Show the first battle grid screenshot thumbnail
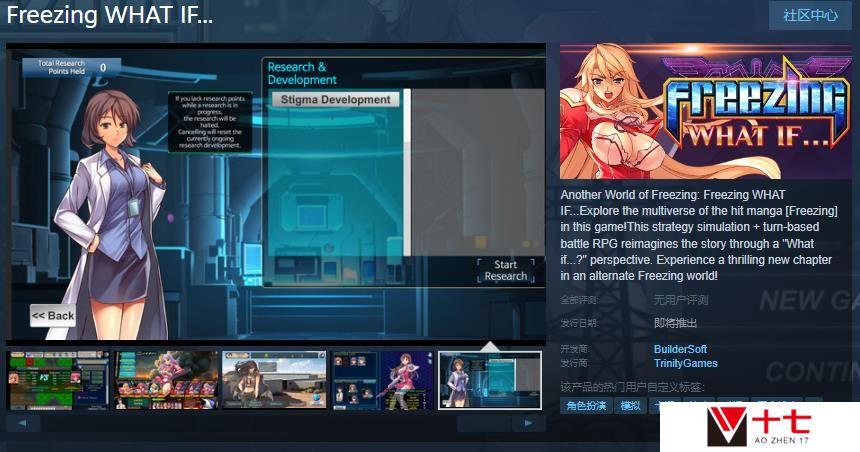860x452 pixels. pyautogui.click(x=58, y=381)
